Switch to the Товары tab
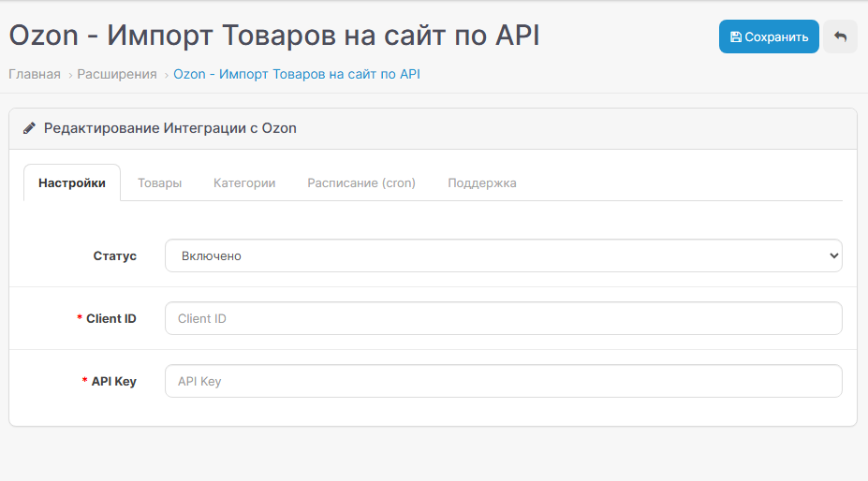The height and width of the screenshot is (481, 868). pyautogui.click(x=159, y=183)
